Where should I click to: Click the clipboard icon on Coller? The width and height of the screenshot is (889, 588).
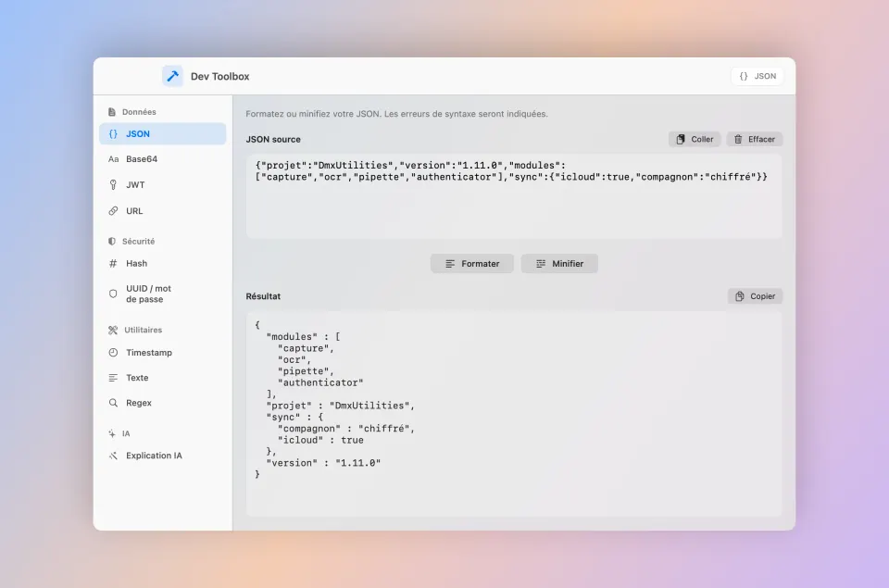pyautogui.click(x=681, y=140)
